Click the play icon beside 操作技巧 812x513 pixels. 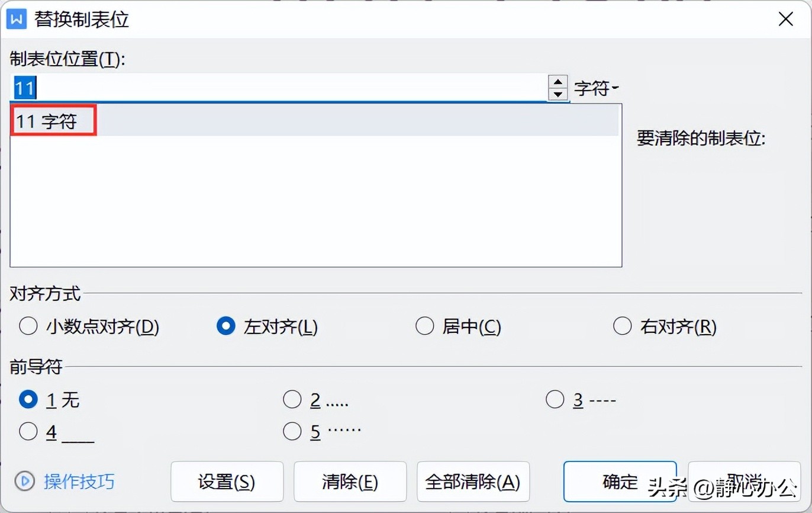24,481
